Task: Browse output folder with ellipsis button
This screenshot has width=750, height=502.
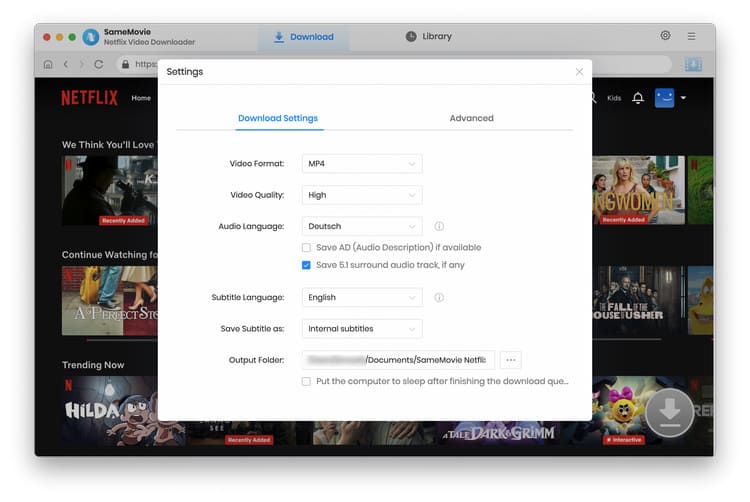Action: (510, 360)
